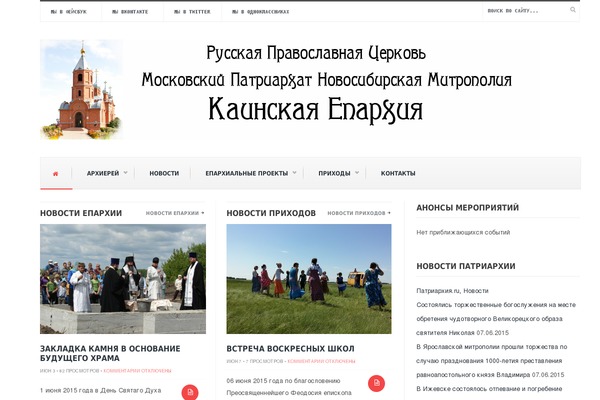Click the Анонсы мероприятий heading
Image resolution: width=600 pixels, height=400 pixels.
[468, 208]
